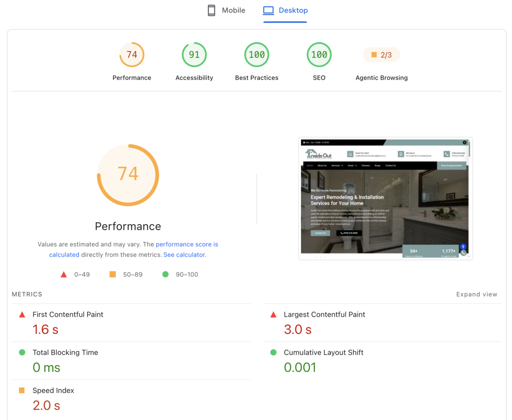Click the Total Blocking Time label
Image resolution: width=512 pixels, height=420 pixels.
point(65,352)
